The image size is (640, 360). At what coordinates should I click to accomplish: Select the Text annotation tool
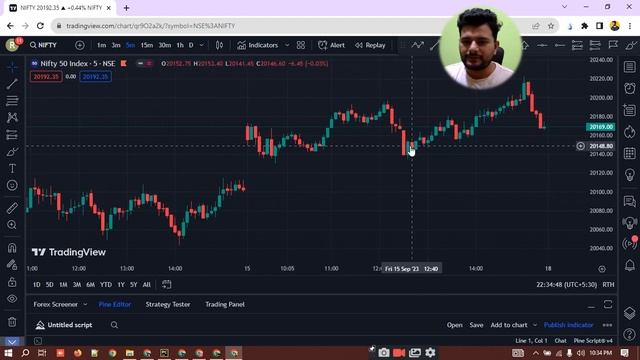(12, 168)
